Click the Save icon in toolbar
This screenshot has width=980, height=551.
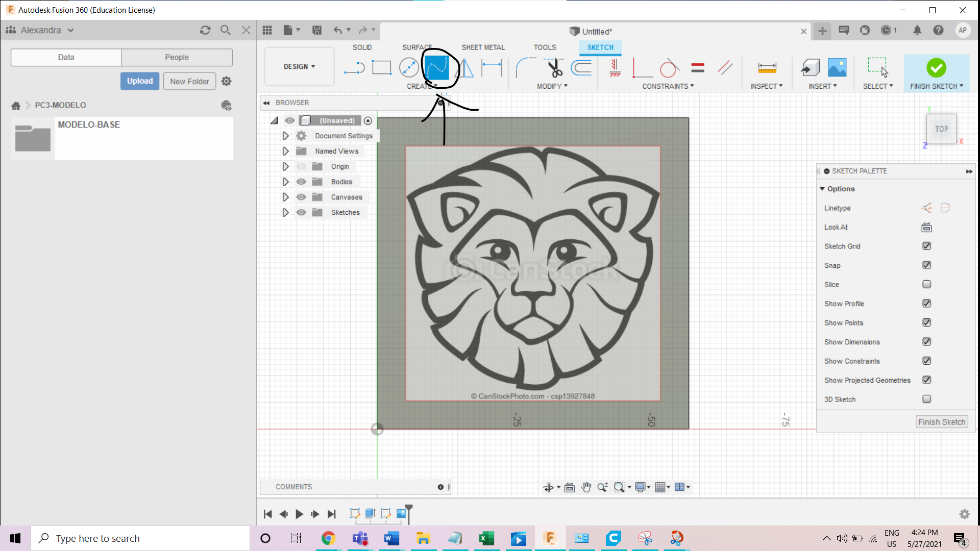(x=317, y=30)
